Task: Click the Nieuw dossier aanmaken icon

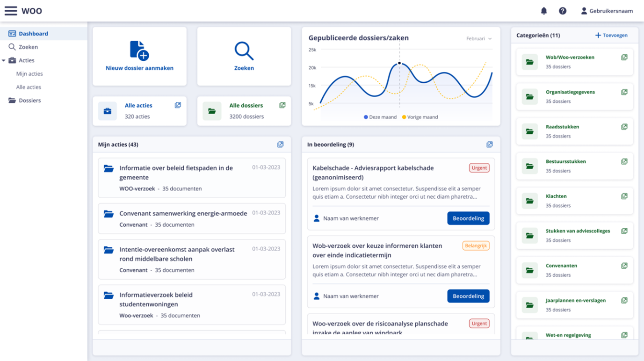Action: tap(139, 51)
